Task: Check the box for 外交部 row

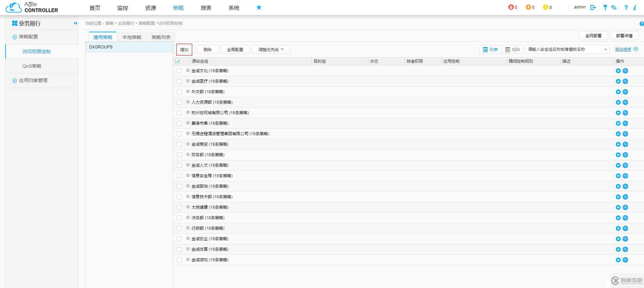Action: 179,92
